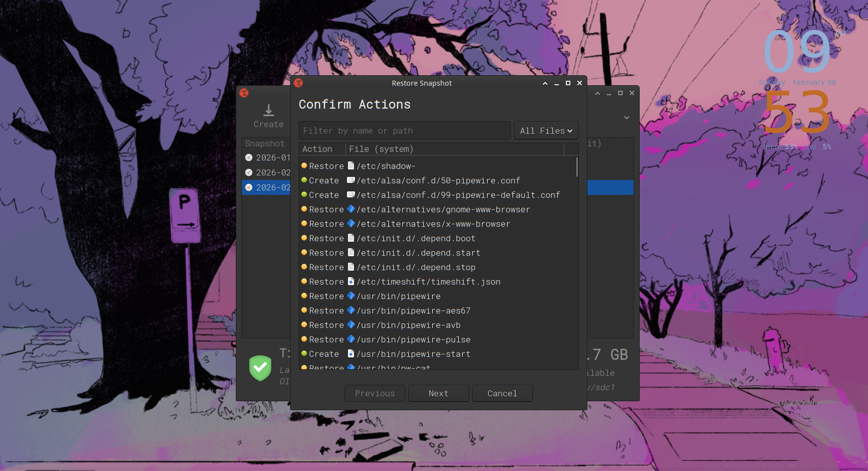Click the file icon beside /etc/shadow-
868x471 pixels.
pos(351,165)
